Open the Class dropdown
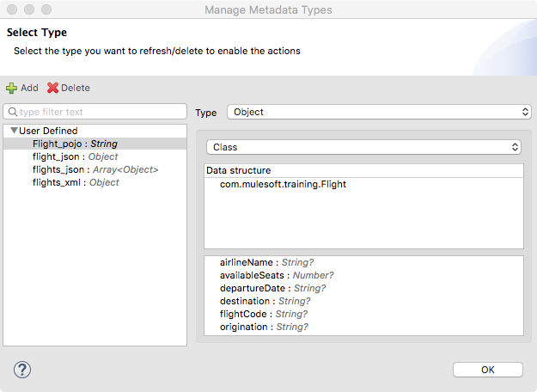This screenshot has width=537, height=392. 363,147
